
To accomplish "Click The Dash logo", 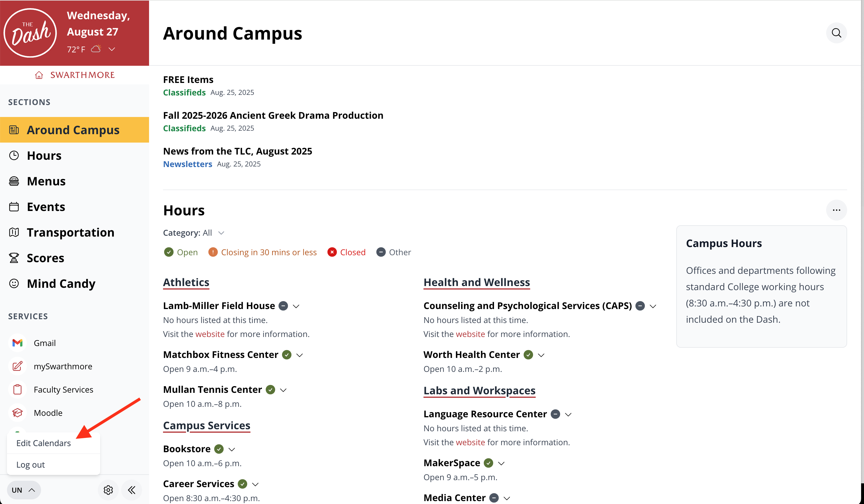I will coord(30,33).
